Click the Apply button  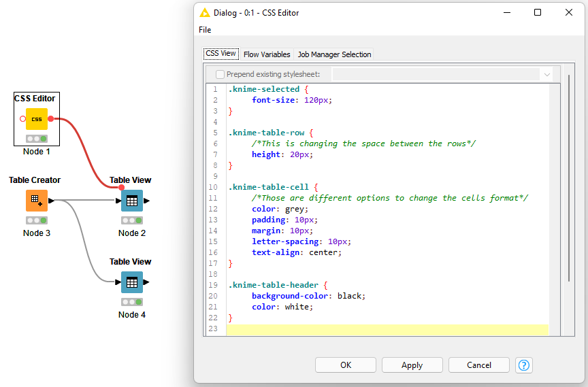pyautogui.click(x=412, y=365)
